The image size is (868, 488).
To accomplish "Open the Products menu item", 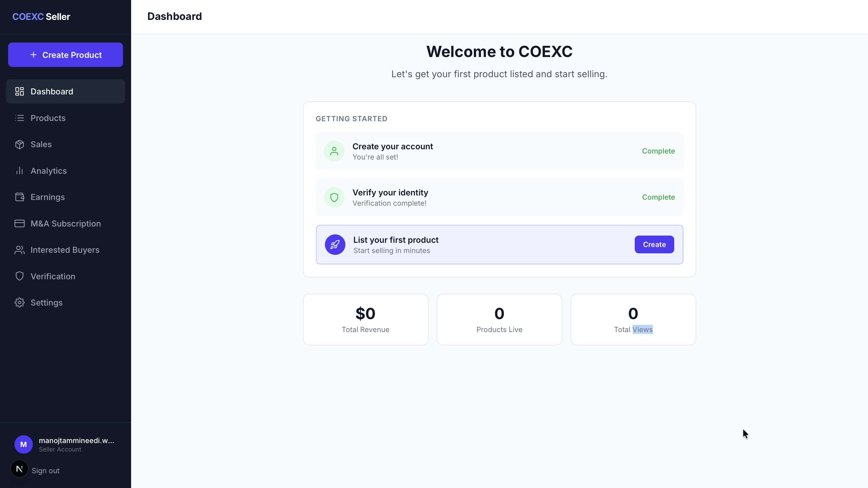I will click(x=48, y=118).
